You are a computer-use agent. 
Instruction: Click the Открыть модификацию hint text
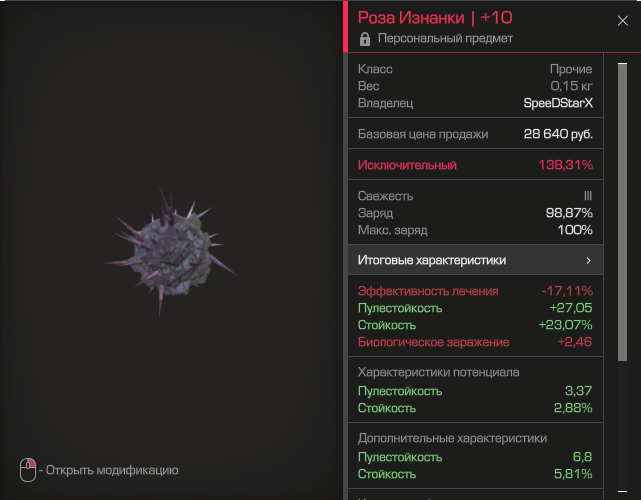[112, 470]
